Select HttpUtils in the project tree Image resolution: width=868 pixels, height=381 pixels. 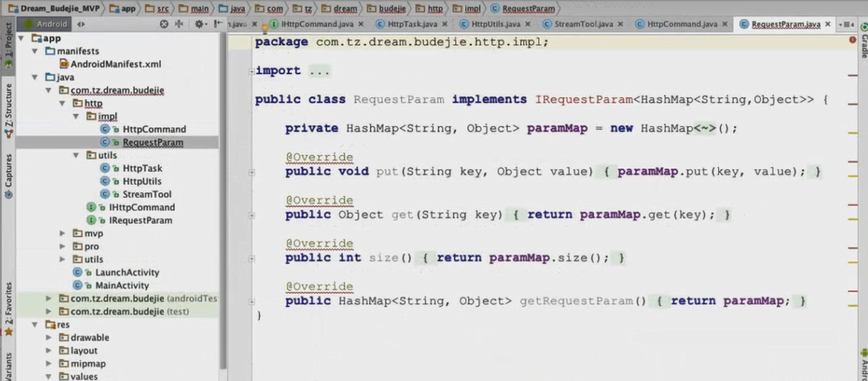142,181
